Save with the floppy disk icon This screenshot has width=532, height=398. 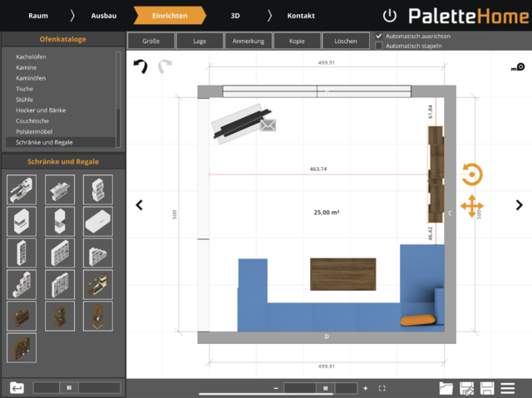(x=487, y=388)
